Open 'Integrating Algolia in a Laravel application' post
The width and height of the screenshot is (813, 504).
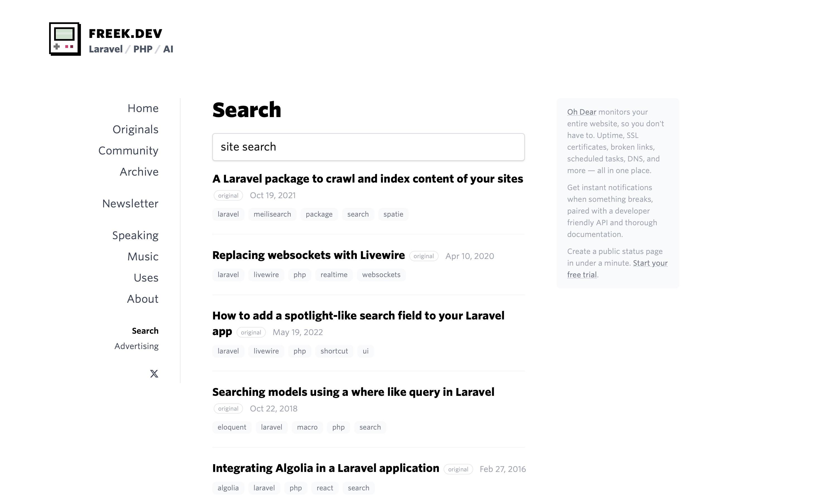[325, 468]
